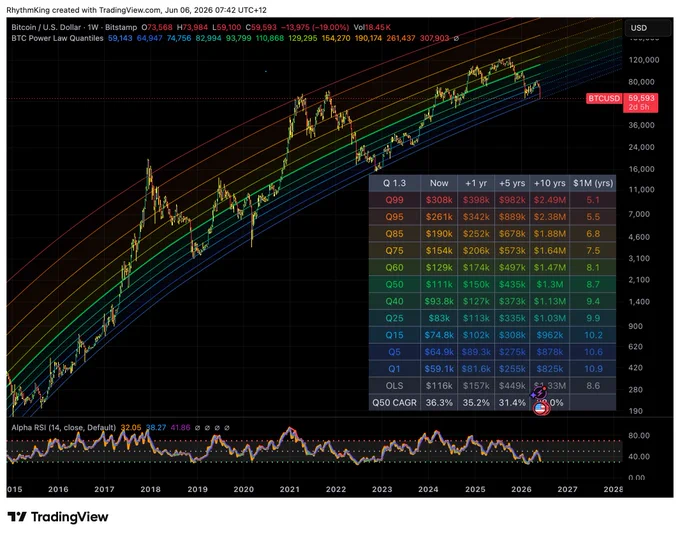Click the 2018 label on the time axis
The width and height of the screenshot is (680, 536).
[x=150, y=489]
